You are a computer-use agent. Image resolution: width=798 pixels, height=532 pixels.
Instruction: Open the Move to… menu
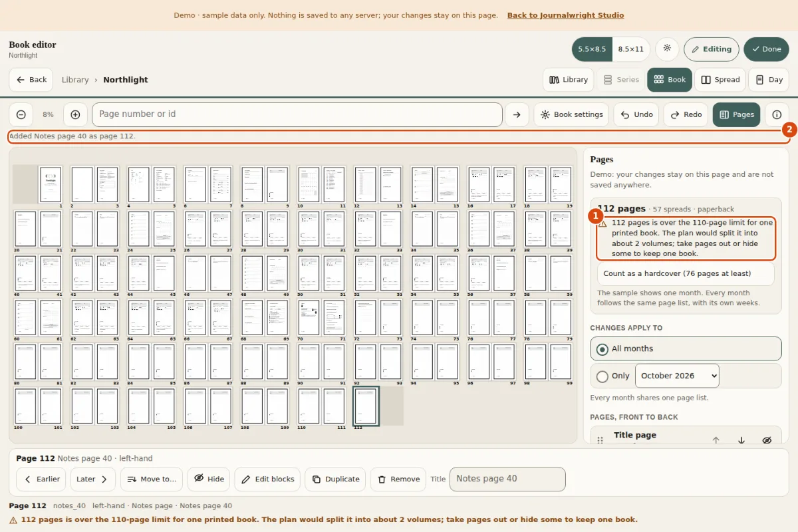(x=152, y=479)
